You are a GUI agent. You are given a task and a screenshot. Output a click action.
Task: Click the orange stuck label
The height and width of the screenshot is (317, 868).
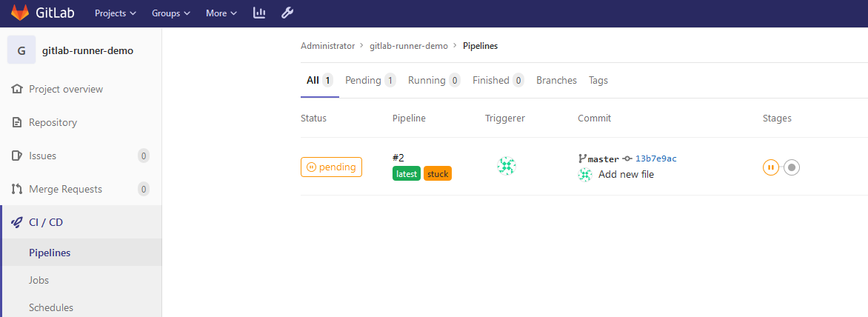[x=438, y=174]
